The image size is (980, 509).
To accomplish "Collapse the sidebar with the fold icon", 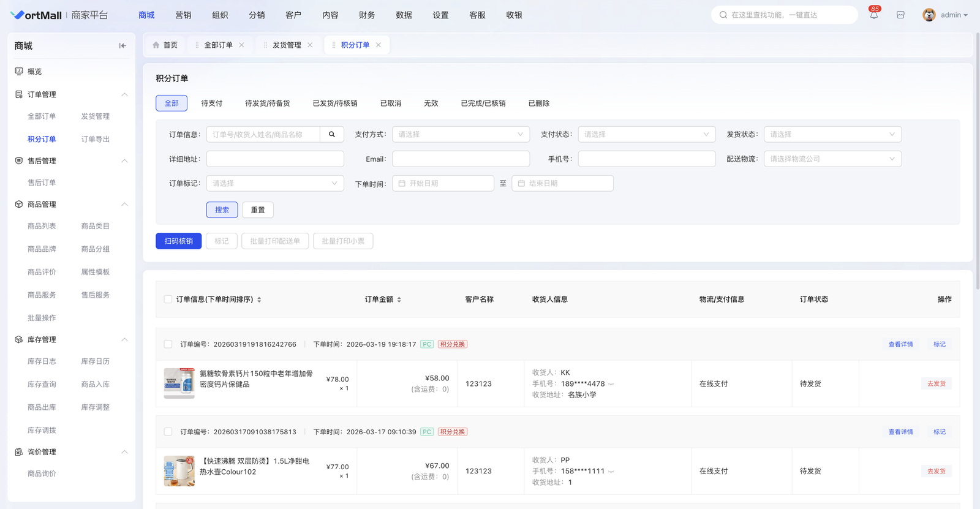I will point(123,46).
